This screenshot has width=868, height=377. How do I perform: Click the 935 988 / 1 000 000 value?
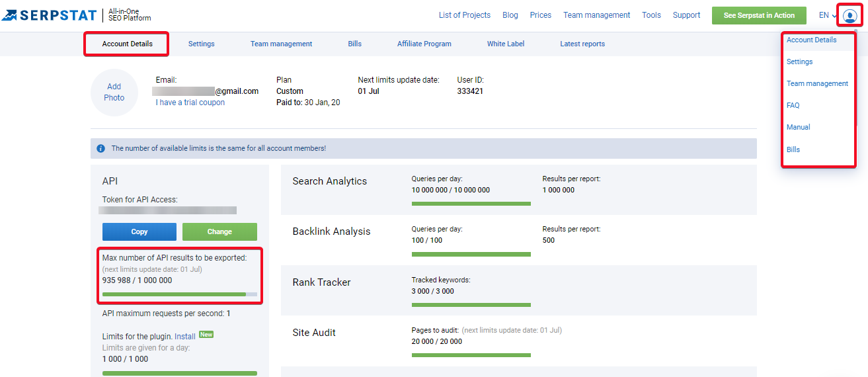pos(137,280)
